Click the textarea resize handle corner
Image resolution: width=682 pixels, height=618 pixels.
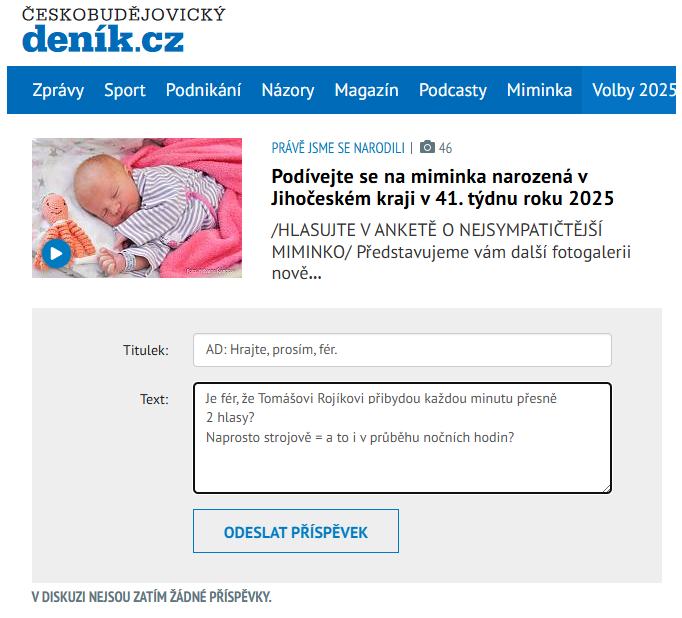pos(606,488)
